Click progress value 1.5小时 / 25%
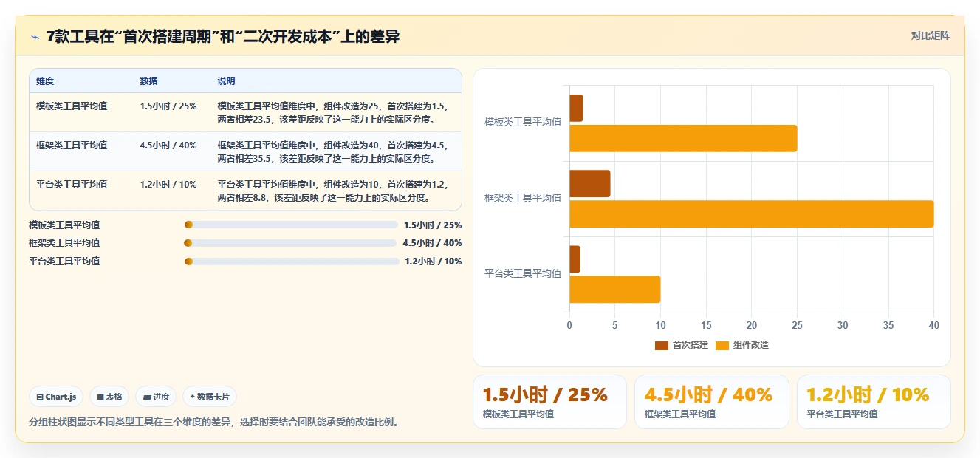The height and width of the screenshot is (458, 980). click(433, 225)
